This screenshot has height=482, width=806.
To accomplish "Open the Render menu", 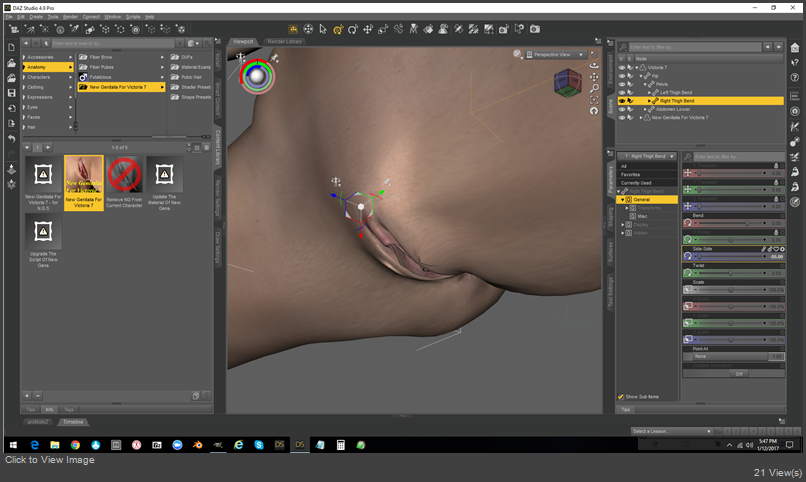I will tap(70, 16).
